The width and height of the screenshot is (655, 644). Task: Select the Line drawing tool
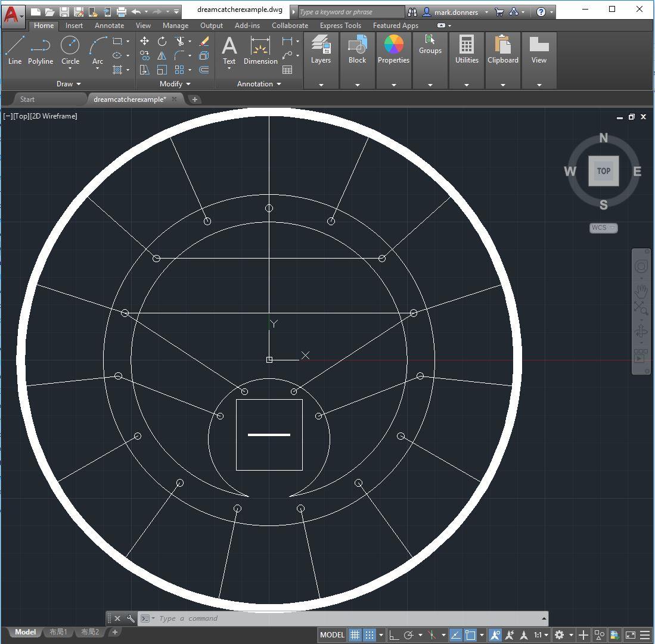point(15,50)
